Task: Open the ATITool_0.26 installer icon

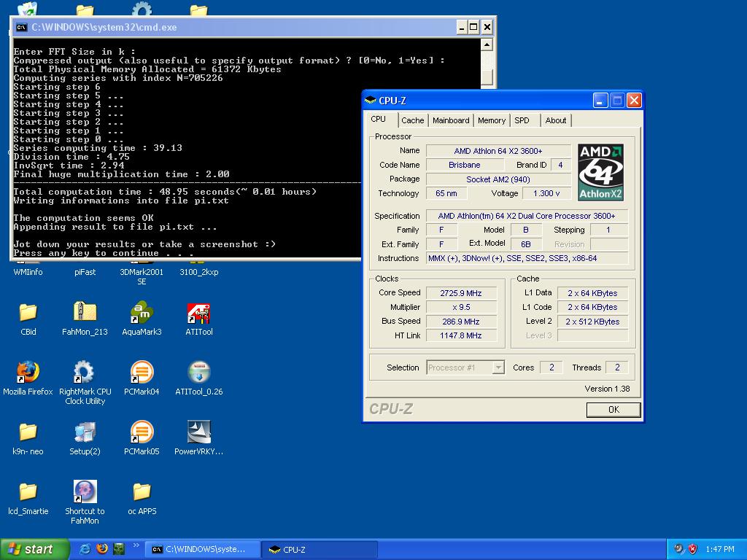Action: click(x=198, y=378)
